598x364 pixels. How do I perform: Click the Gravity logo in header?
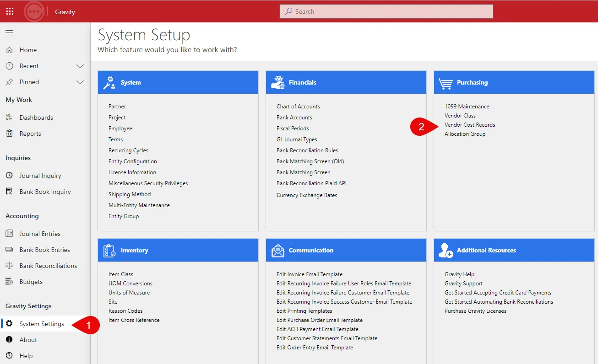click(34, 11)
